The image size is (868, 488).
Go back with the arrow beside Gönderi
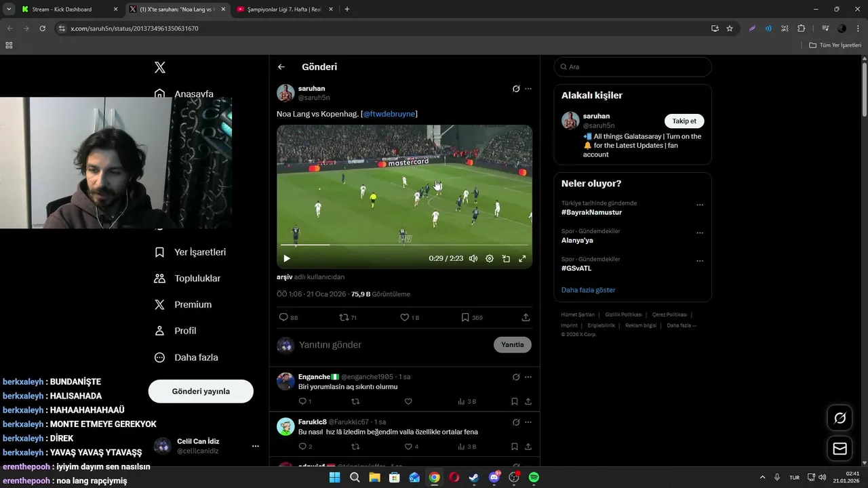click(x=281, y=67)
